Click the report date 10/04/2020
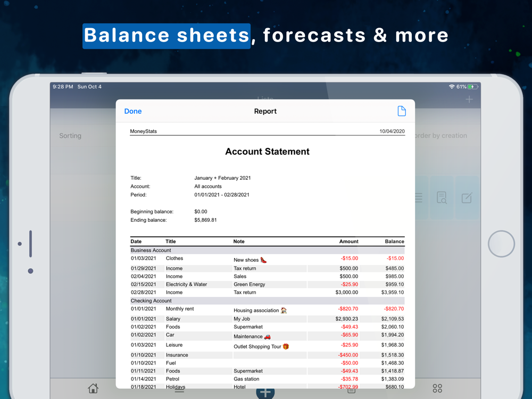 click(392, 131)
